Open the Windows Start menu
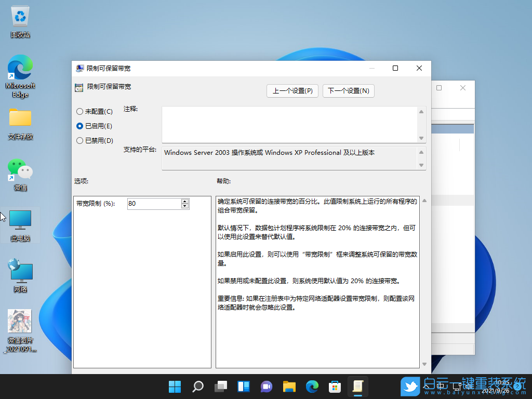The width and height of the screenshot is (532, 399). click(175, 387)
